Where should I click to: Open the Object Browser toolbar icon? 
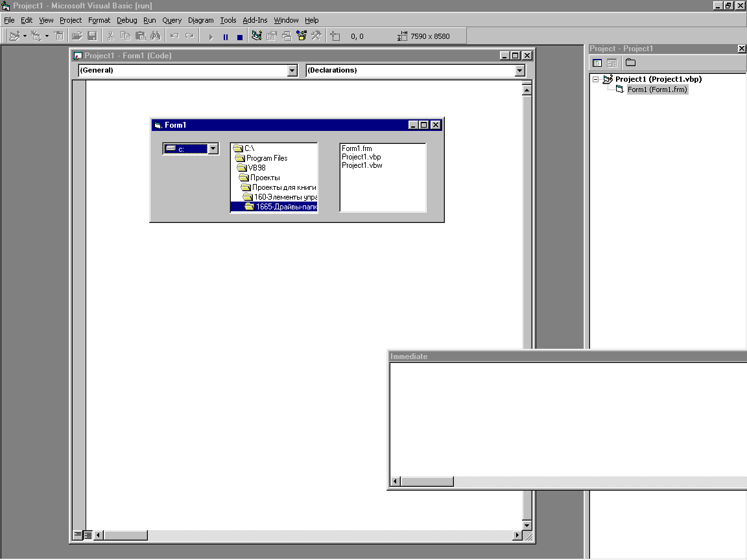301,36
